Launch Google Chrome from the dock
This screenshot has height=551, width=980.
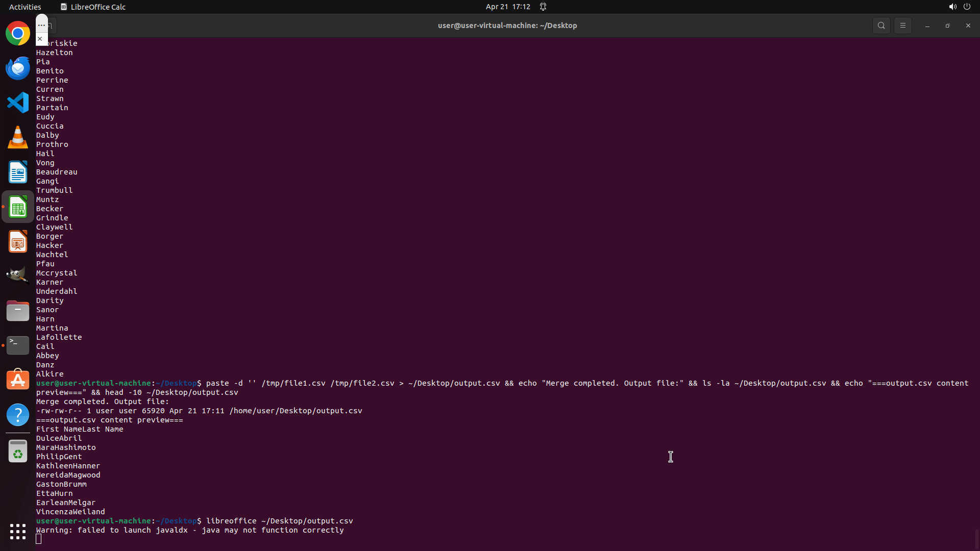(18, 34)
